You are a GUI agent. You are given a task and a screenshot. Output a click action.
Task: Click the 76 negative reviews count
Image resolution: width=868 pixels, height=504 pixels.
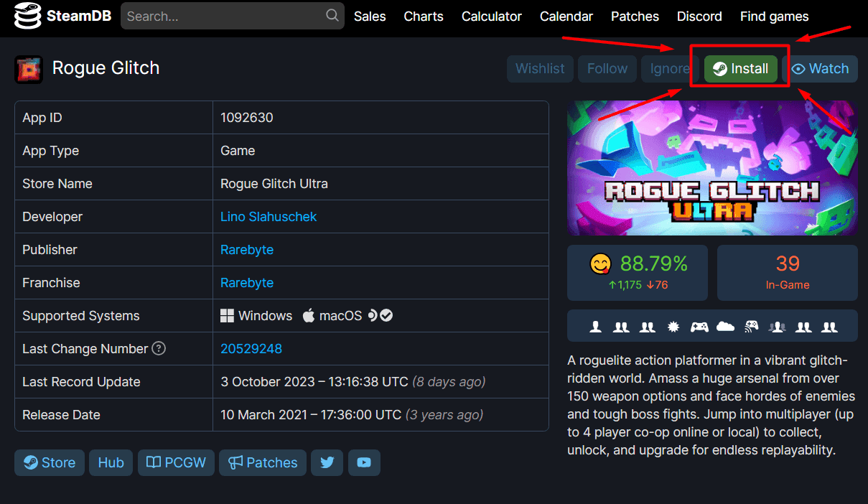[656, 285]
